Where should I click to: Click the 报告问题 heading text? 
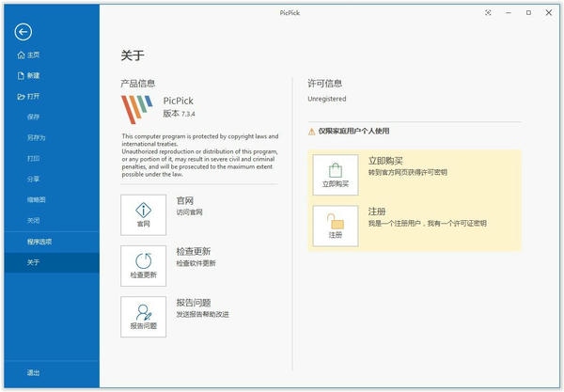tap(194, 303)
